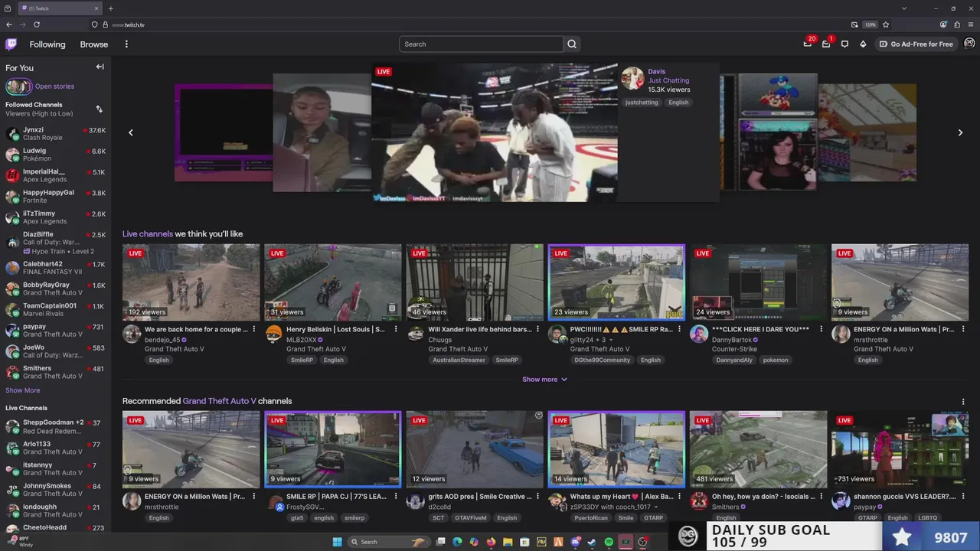Open the Davis channel name link
The height and width of the screenshot is (551, 980).
pyautogui.click(x=656, y=71)
